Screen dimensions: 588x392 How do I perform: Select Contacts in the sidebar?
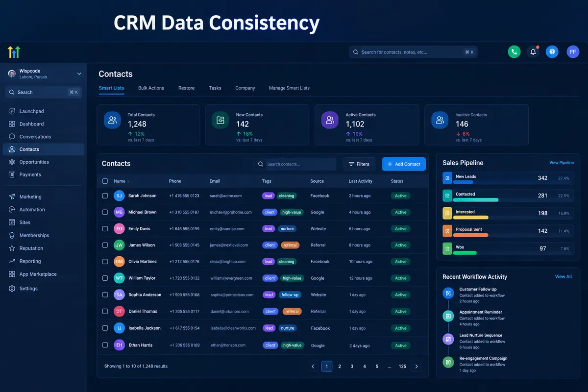coord(43,149)
